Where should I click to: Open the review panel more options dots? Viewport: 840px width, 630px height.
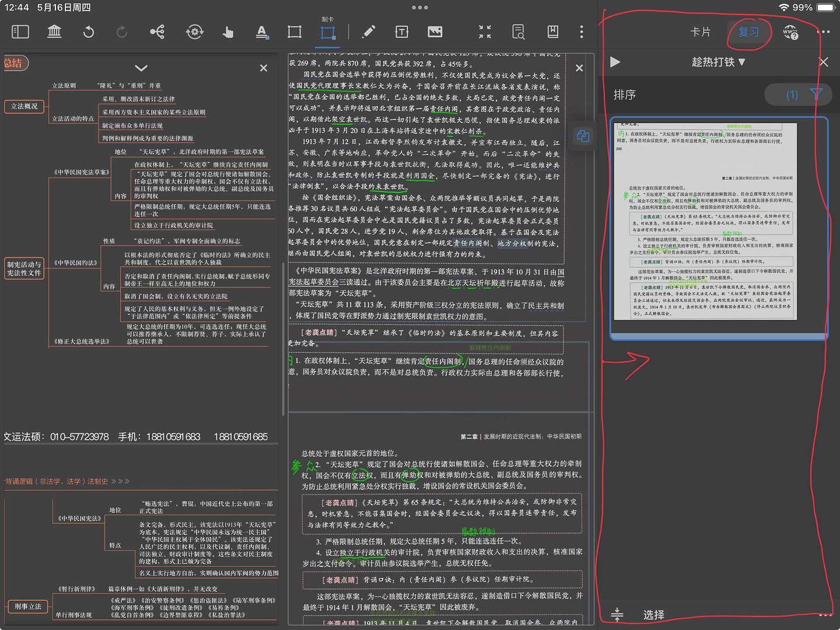point(824,32)
